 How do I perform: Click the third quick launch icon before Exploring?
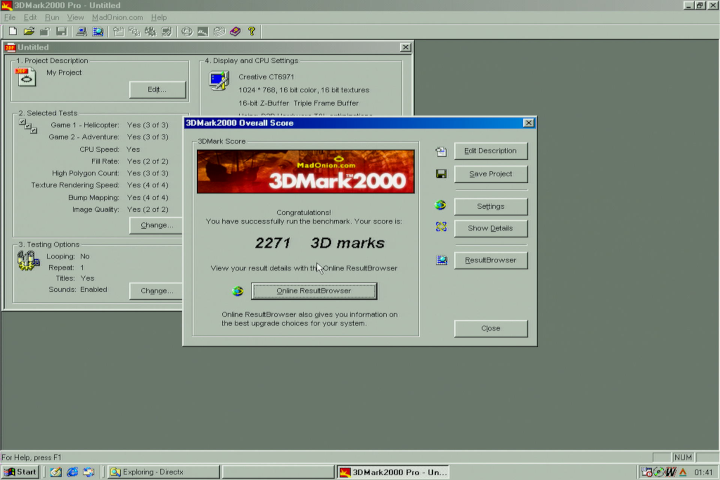click(x=89, y=472)
